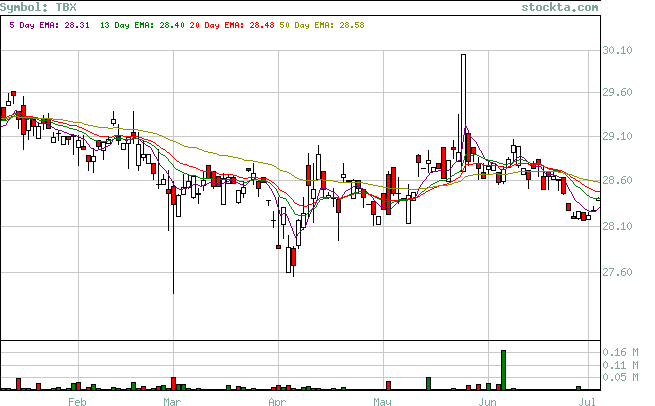Click the green volume bar in mid-May
This screenshot has width=655, height=406.
[x=428, y=383]
